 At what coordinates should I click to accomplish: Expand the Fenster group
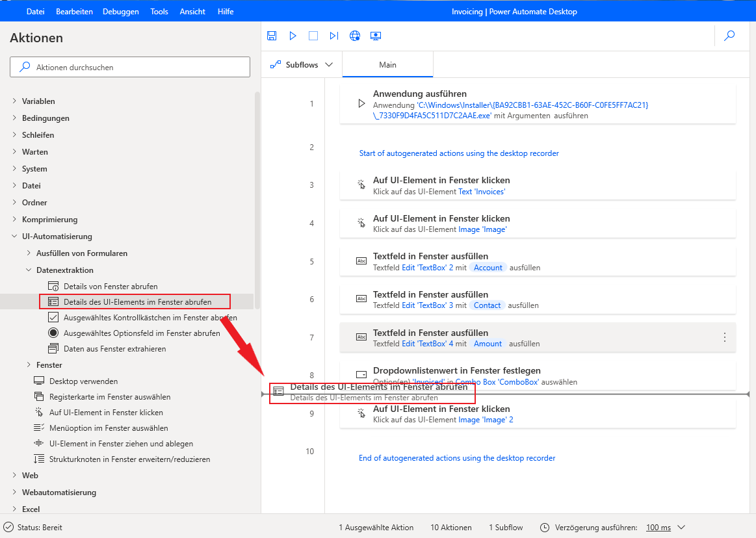point(29,365)
